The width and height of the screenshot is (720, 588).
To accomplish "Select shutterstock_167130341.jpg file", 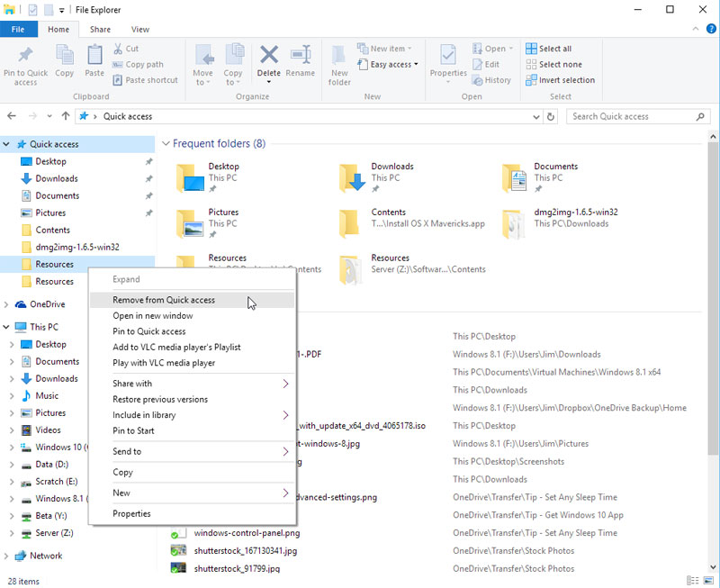I will (x=245, y=551).
